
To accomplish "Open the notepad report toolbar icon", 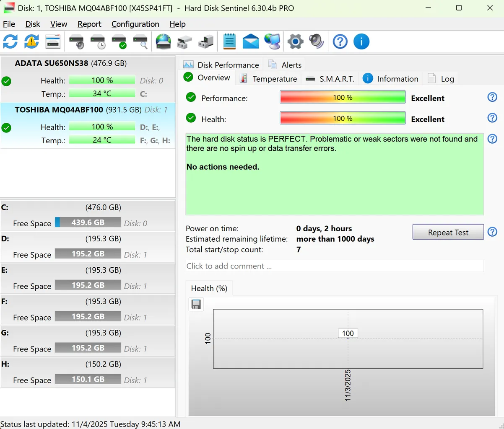I will pyautogui.click(x=229, y=41).
